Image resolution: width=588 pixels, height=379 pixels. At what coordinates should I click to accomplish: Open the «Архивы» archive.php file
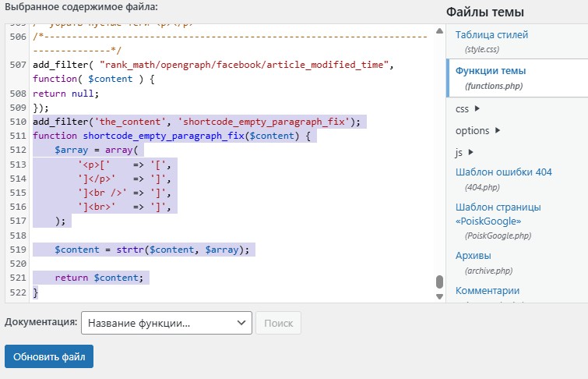(473, 255)
